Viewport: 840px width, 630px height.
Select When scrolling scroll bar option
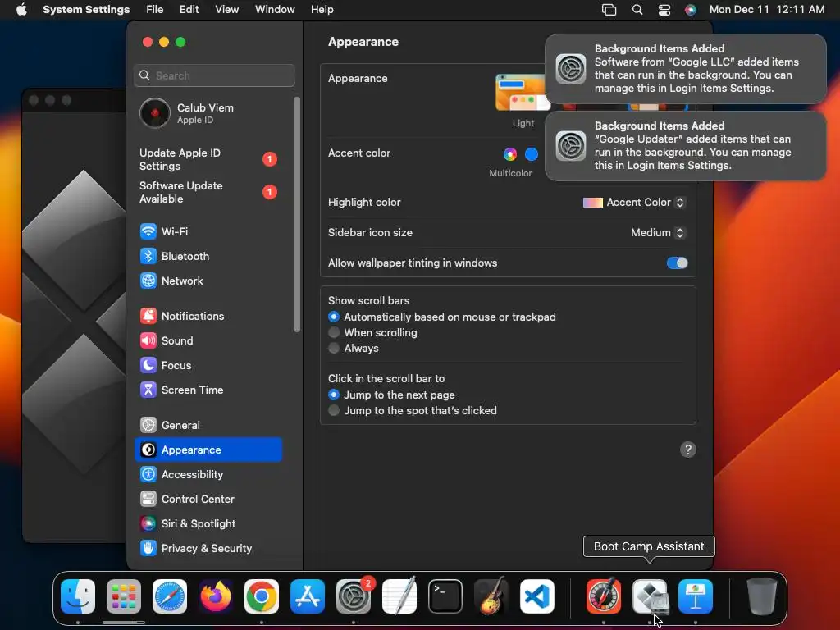point(334,332)
